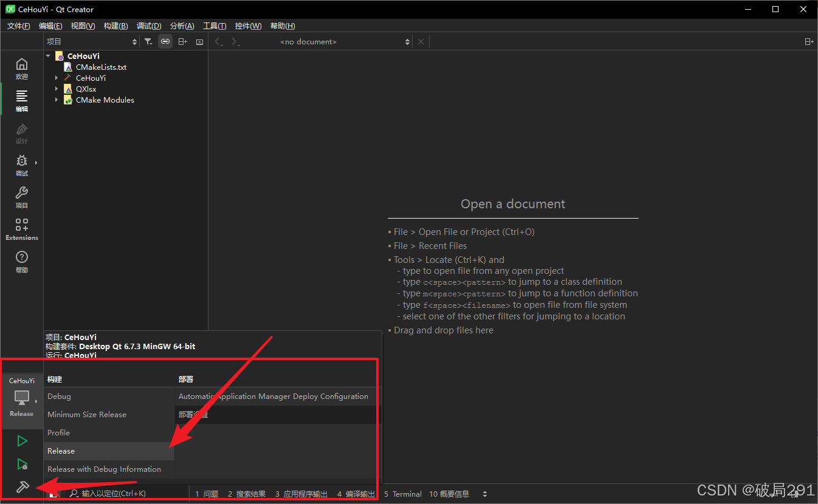Click the go forward arrow in editor toolbar
The image size is (818, 504).
coord(235,41)
